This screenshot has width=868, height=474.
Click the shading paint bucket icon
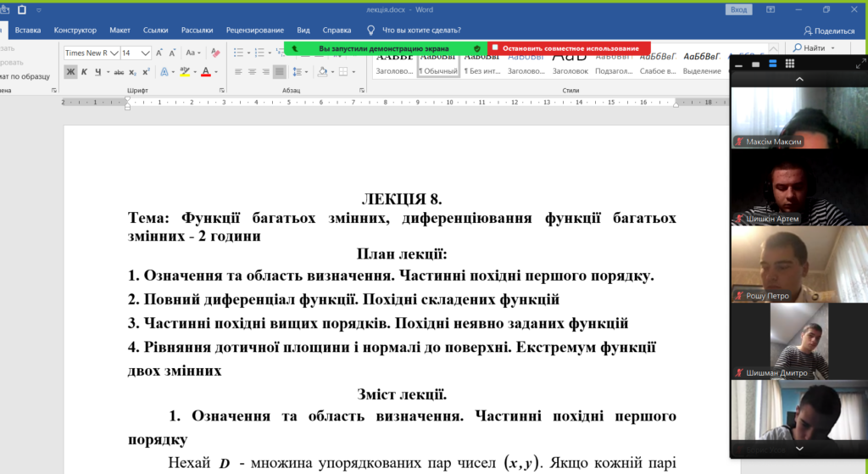pyautogui.click(x=323, y=72)
